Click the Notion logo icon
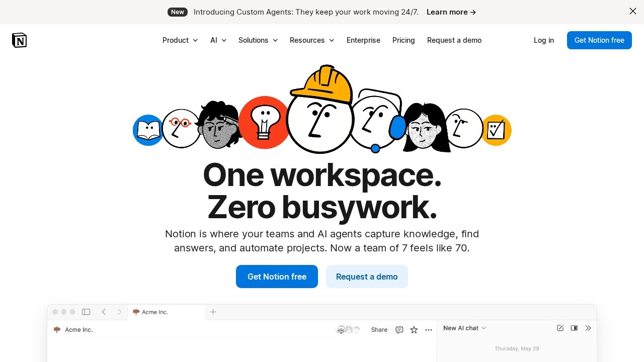Viewport: 644px width, 362px height. (19, 40)
